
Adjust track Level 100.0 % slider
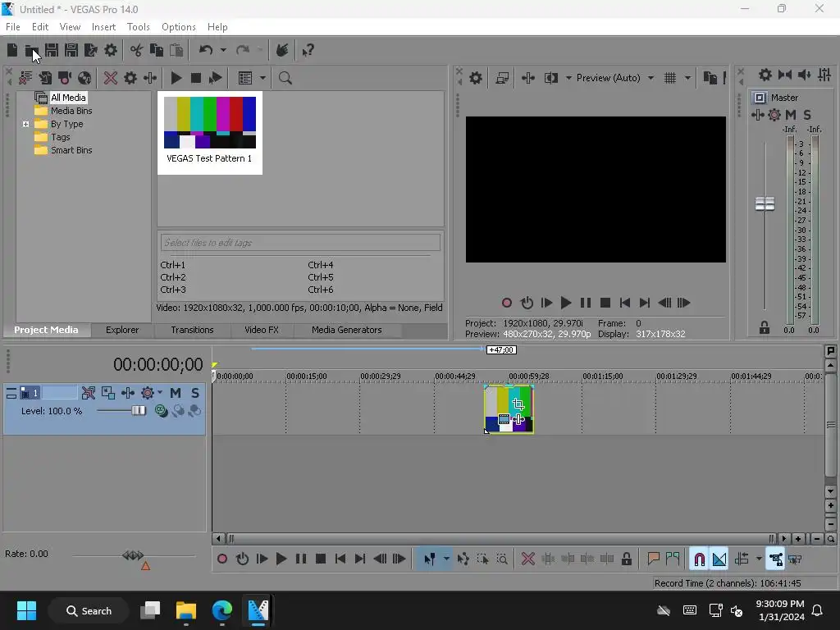tap(138, 411)
